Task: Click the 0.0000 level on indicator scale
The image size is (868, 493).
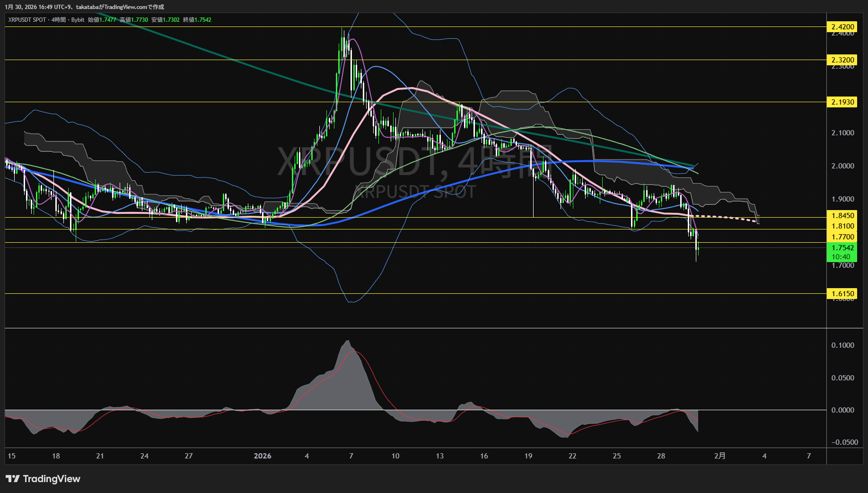Action: [x=842, y=410]
